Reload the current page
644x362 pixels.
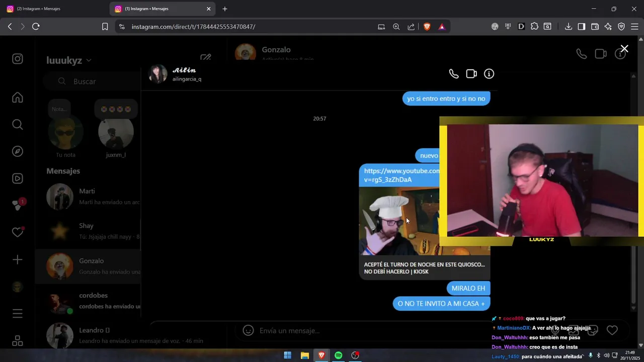coord(36,27)
